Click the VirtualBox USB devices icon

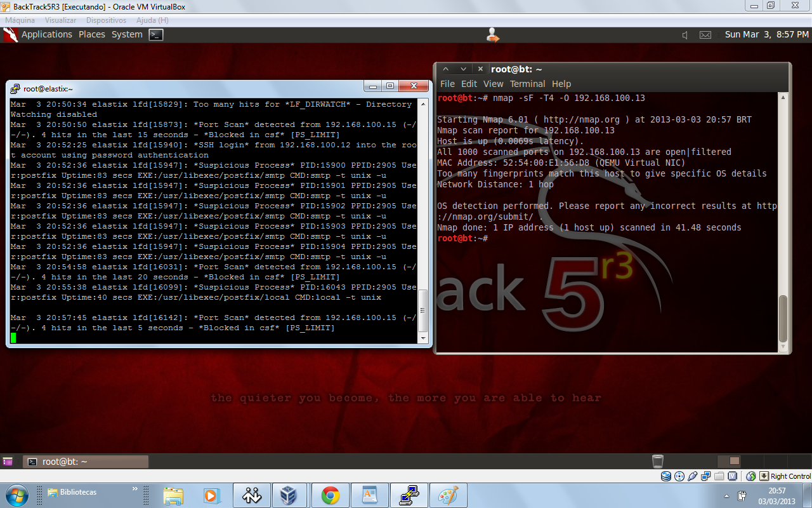(693, 476)
